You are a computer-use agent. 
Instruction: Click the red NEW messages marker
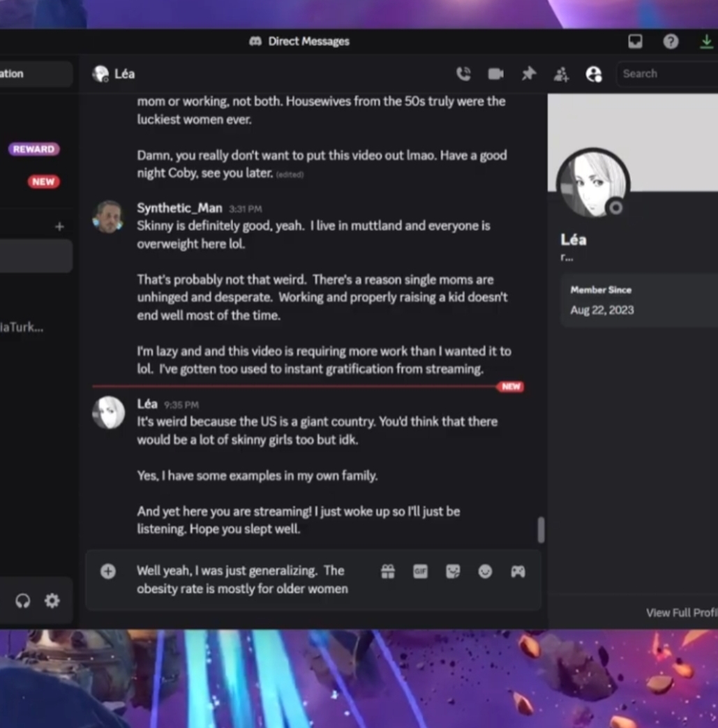511,387
